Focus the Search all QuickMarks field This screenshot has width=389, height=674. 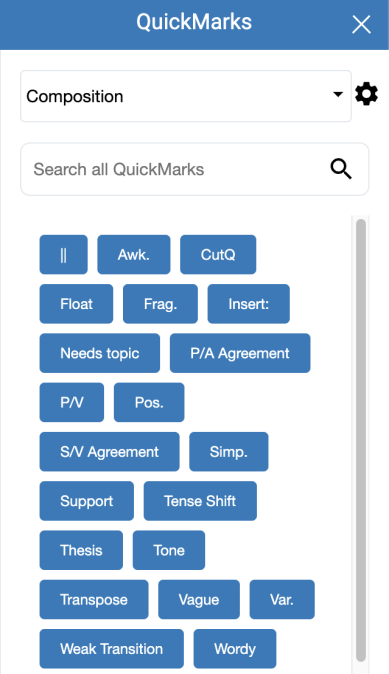(x=194, y=169)
